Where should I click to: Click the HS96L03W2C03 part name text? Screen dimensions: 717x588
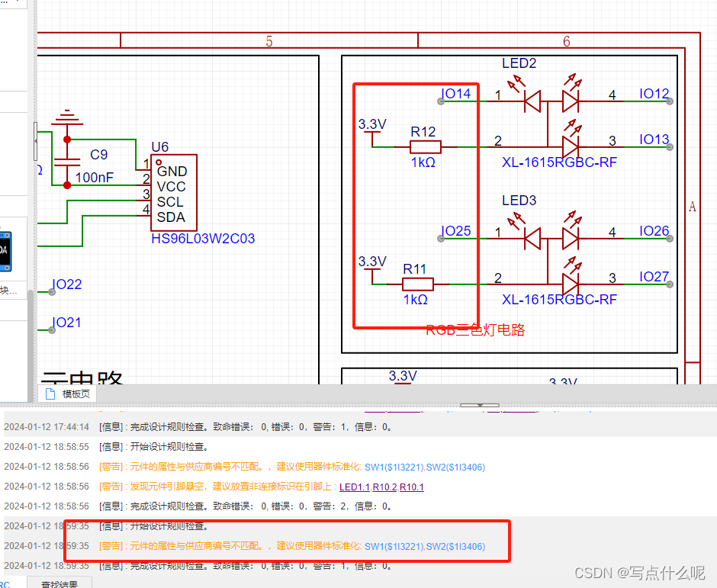tap(203, 239)
